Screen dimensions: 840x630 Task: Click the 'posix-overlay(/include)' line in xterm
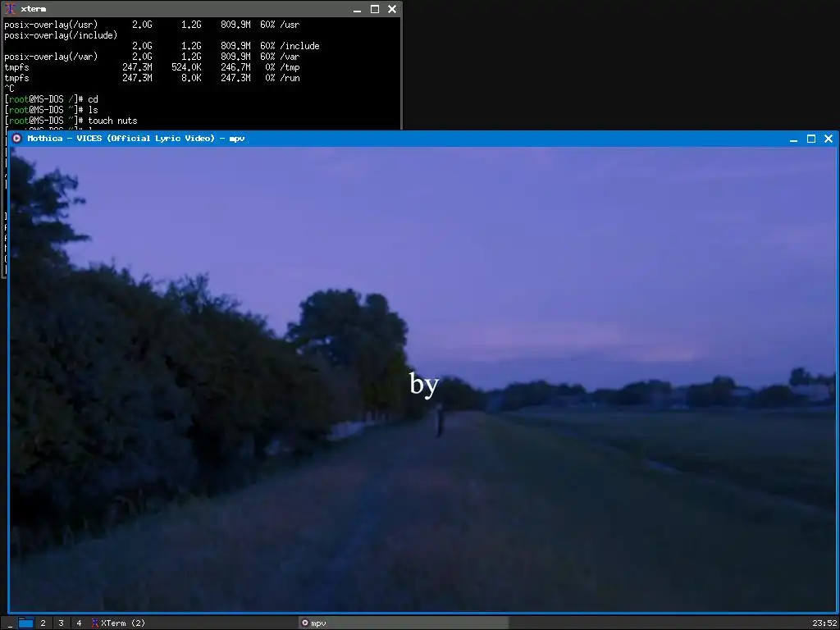click(x=61, y=34)
